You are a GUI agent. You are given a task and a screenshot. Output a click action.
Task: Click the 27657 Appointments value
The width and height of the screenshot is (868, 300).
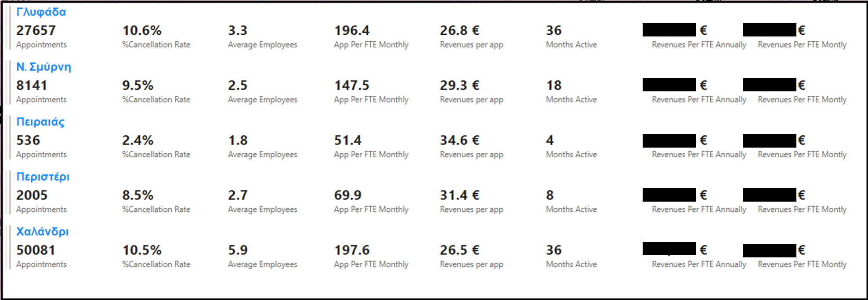(36, 30)
